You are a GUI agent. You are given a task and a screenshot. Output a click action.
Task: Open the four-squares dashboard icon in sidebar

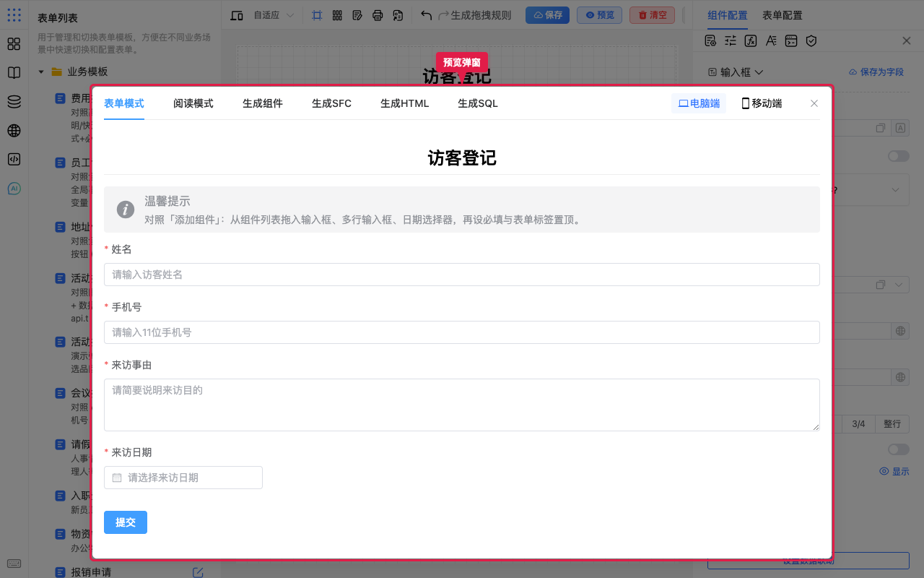tap(14, 44)
